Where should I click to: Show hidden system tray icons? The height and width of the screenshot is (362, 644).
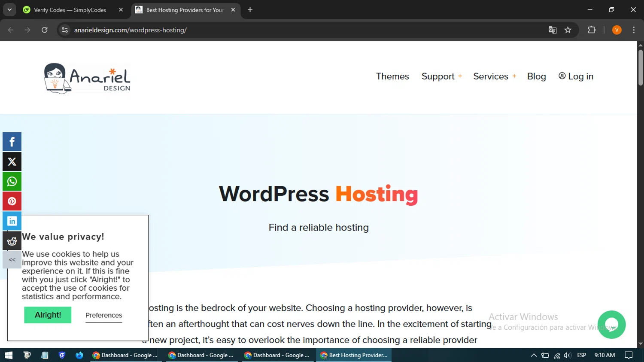click(x=534, y=355)
